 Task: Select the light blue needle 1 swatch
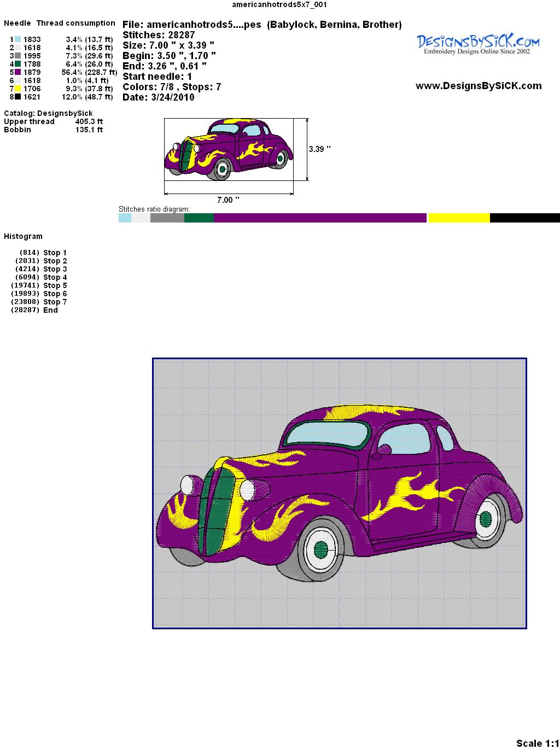click(17, 39)
